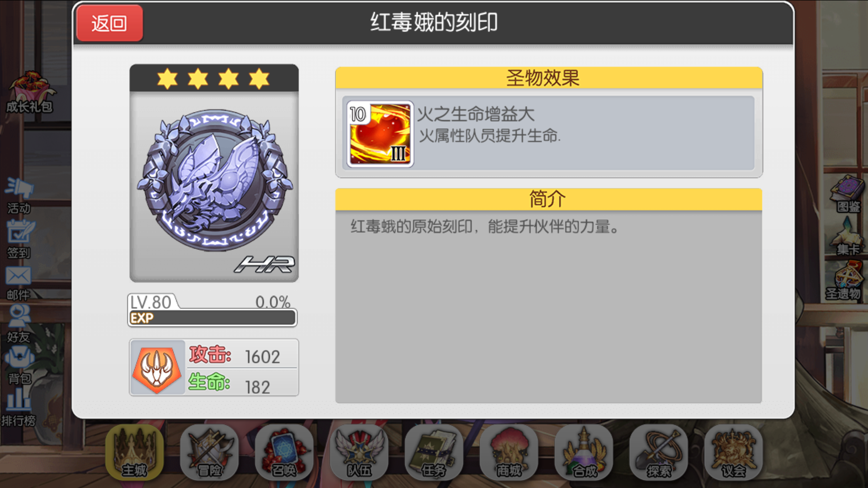Go to the 召唤 summon tab
868x488 pixels.
pyautogui.click(x=284, y=452)
